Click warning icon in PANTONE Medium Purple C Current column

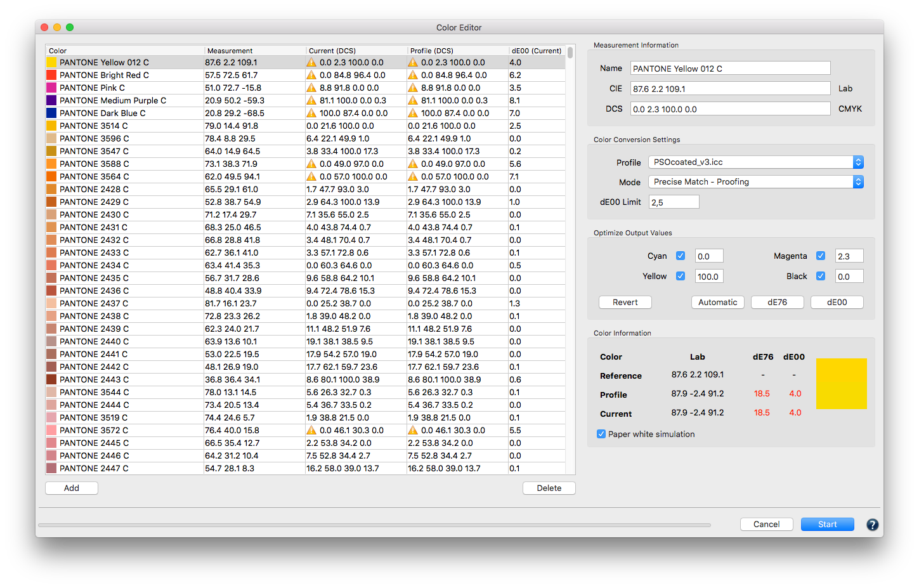pos(311,100)
